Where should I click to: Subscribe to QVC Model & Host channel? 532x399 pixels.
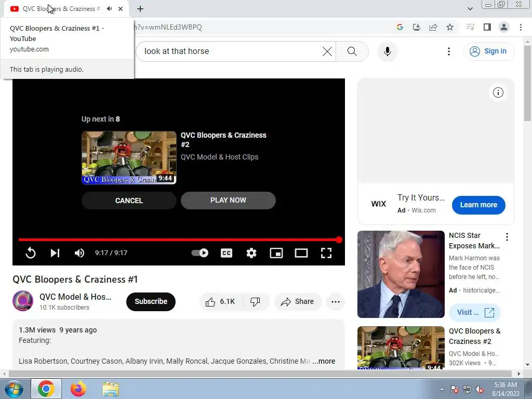pyautogui.click(x=151, y=301)
